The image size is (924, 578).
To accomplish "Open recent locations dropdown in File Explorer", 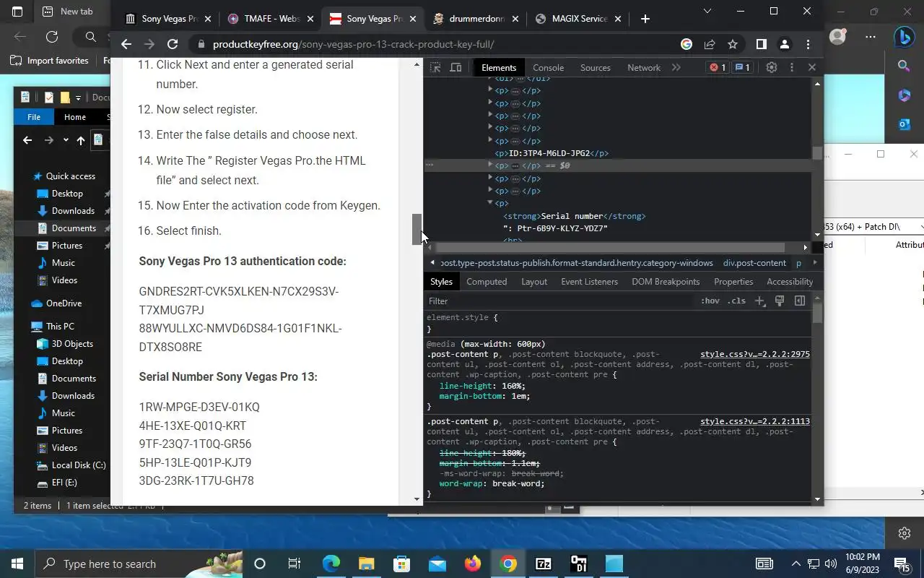I will [66, 140].
